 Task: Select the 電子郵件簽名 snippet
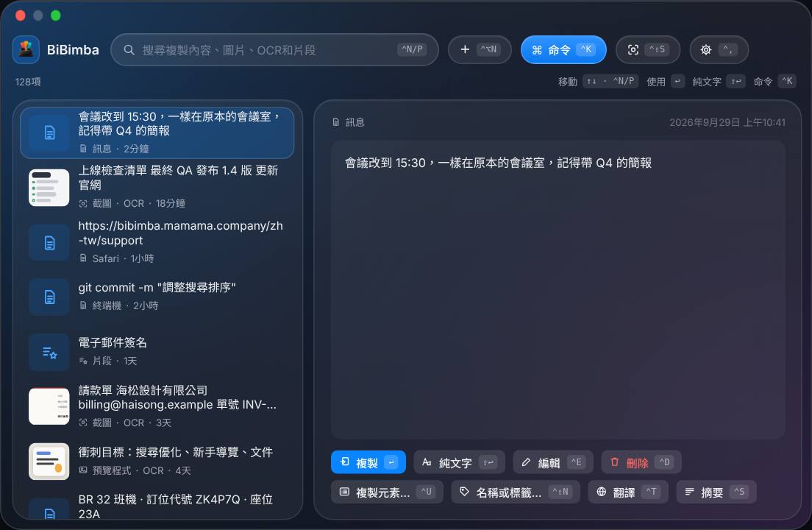click(157, 351)
